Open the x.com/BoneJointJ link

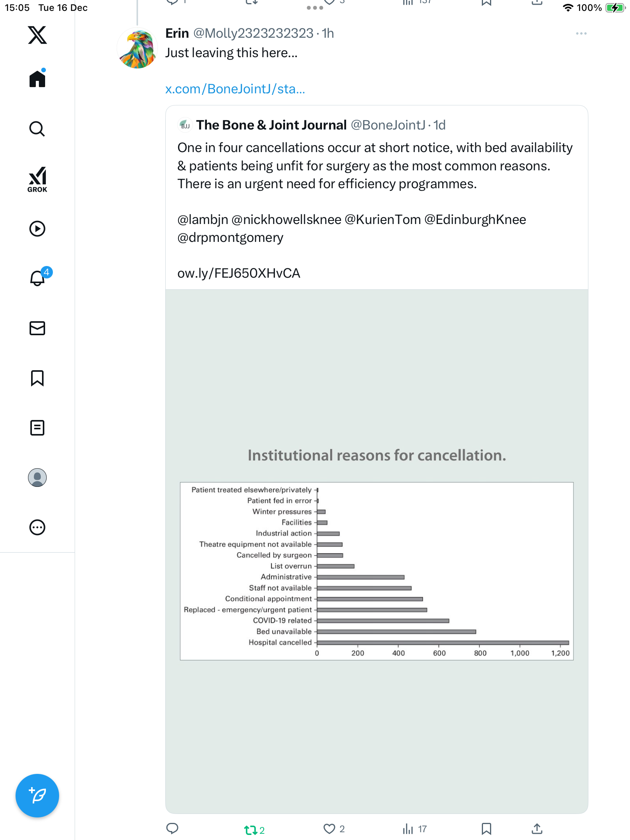pyautogui.click(x=235, y=89)
